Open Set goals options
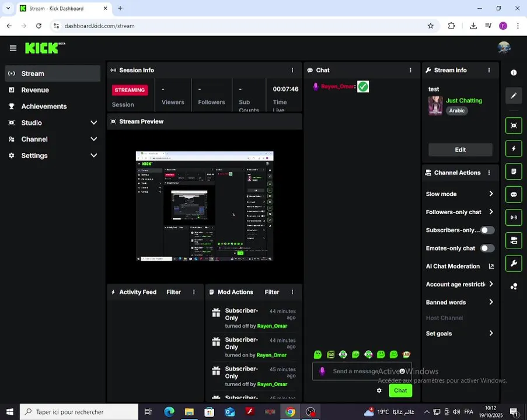Viewport: 527px width, 420px height. (459, 333)
